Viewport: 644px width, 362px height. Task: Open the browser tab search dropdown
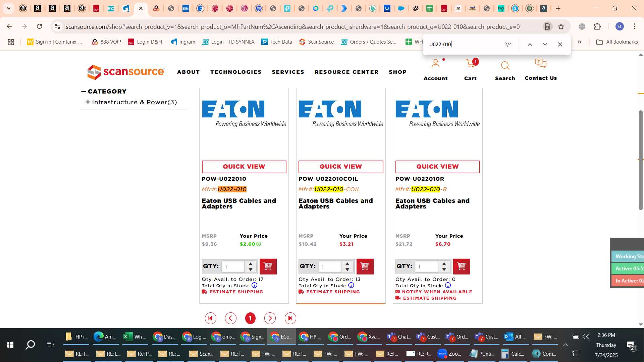pos(8,8)
